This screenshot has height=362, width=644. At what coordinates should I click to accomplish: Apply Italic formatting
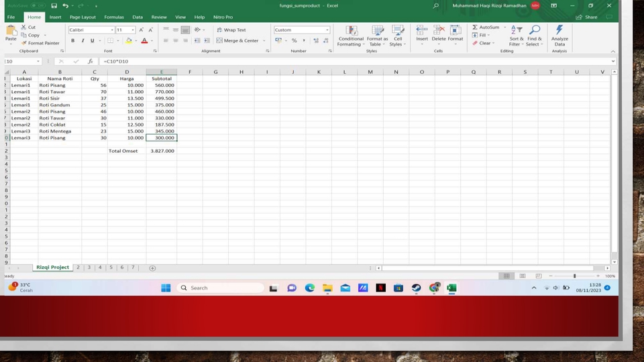pyautogui.click(x=83, y=41)
